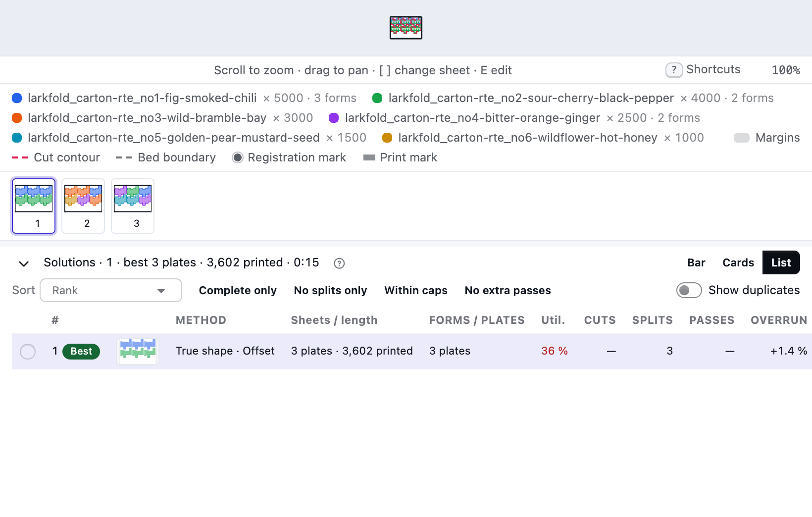
Task: Click teal swatch for no5-golden-pear-mustard-seed
Action: coord(17,138)
